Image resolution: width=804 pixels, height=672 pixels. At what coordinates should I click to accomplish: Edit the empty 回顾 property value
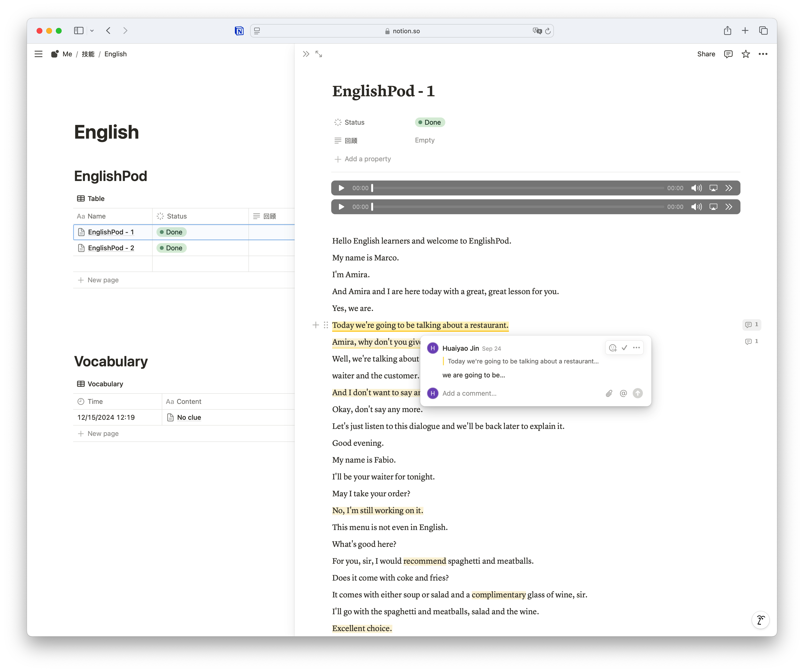(425, 140)
